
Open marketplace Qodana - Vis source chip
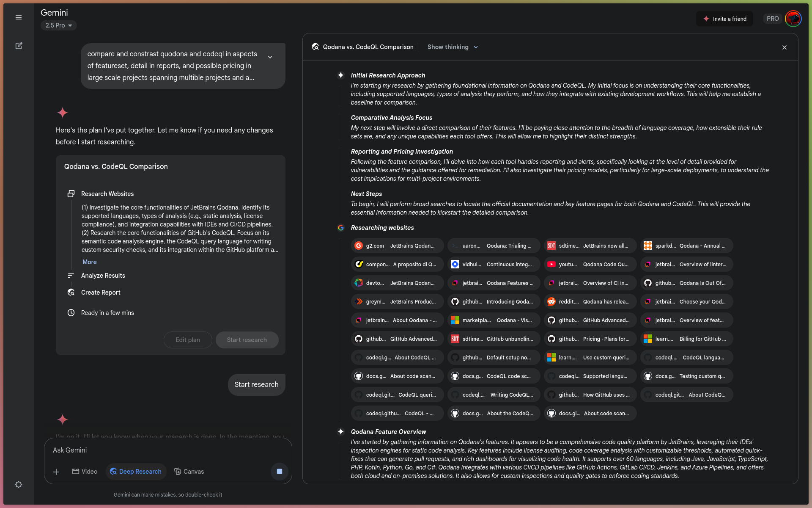pos(494,320)
